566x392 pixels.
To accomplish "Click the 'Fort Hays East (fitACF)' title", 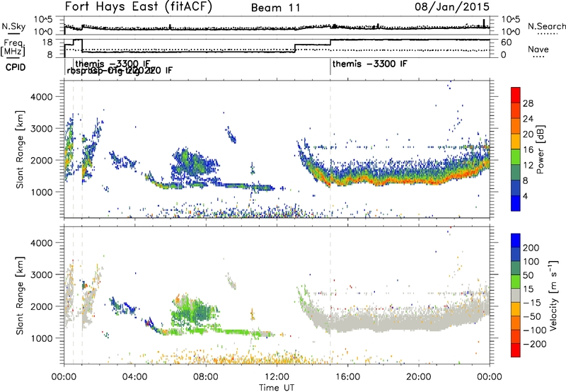I will pos(138,6).
